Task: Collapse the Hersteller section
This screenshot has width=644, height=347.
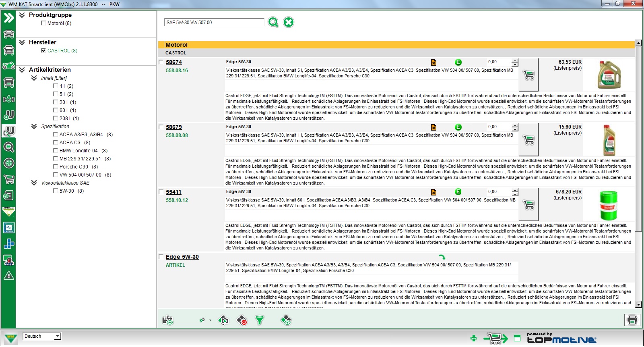Action: [x=22, y=42]
